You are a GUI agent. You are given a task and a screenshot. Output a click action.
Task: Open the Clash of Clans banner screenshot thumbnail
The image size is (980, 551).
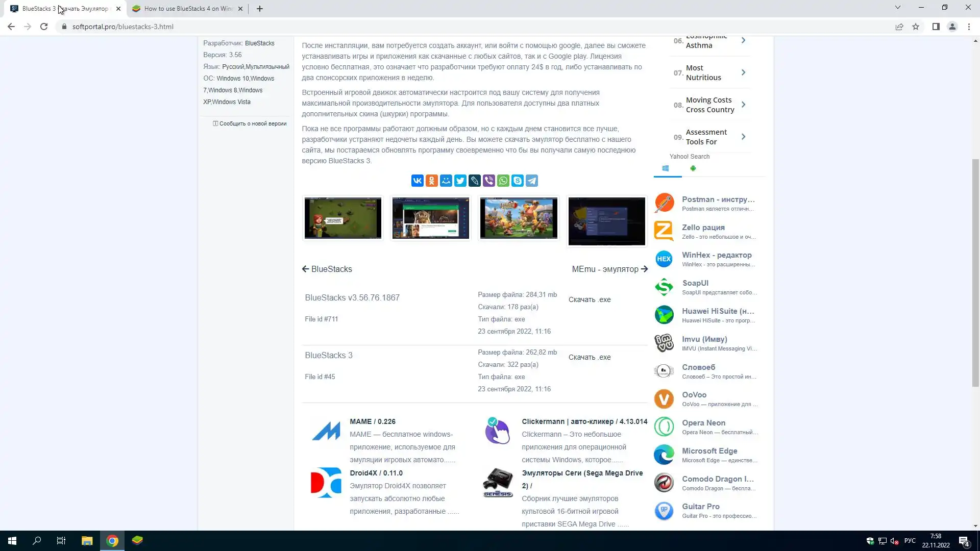click(x=518, y=218)
